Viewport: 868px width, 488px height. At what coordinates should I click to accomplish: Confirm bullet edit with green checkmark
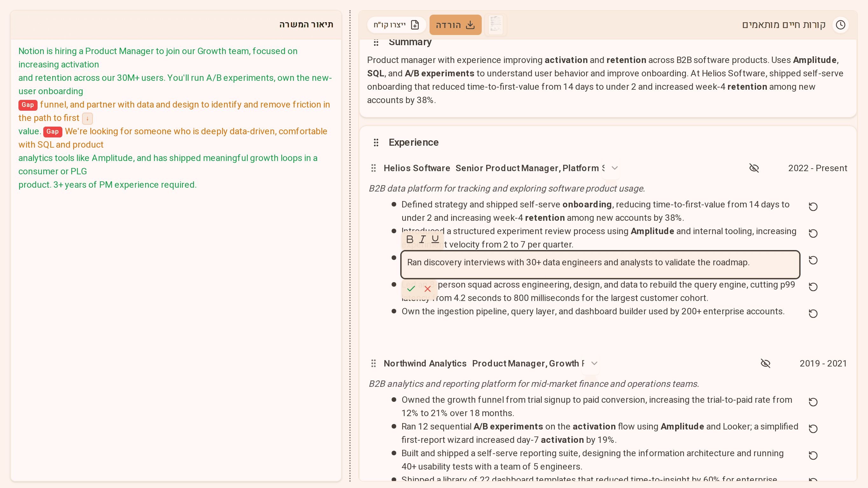[411, 289]
